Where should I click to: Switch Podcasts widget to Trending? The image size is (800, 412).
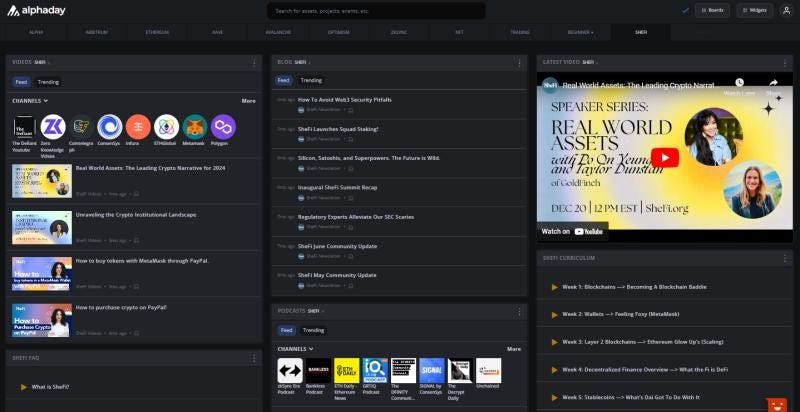pyautogui.click(x=313, y=330)
